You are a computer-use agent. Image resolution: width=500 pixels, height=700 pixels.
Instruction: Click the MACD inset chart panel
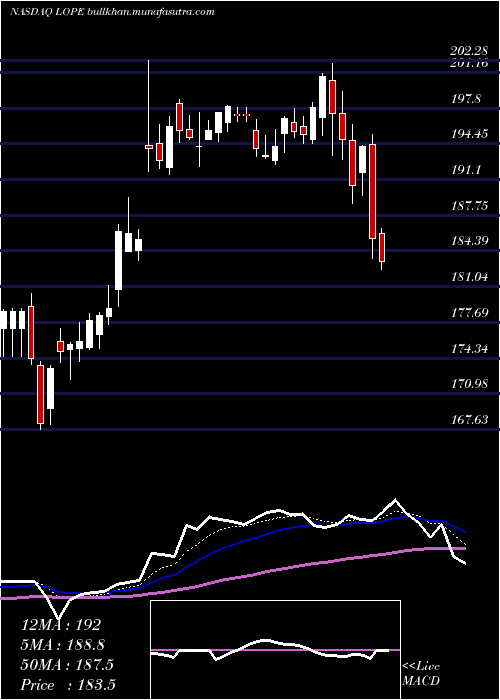[275, 650]
